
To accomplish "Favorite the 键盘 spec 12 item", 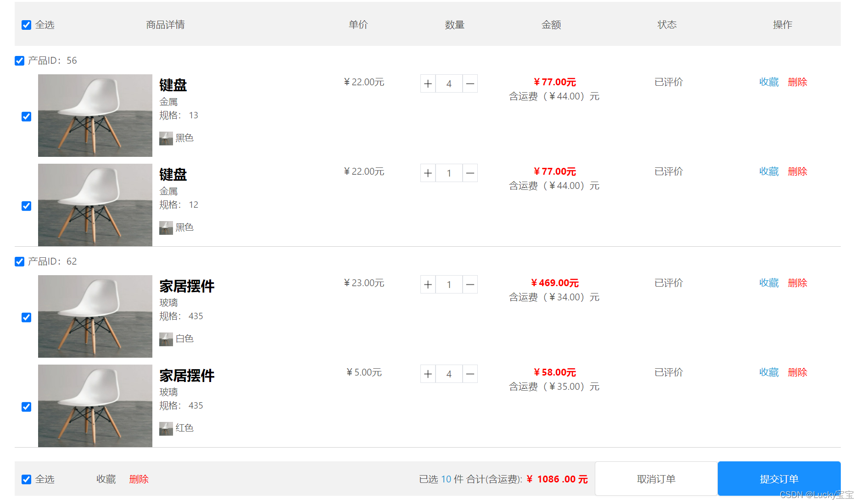I will point(769,172).
